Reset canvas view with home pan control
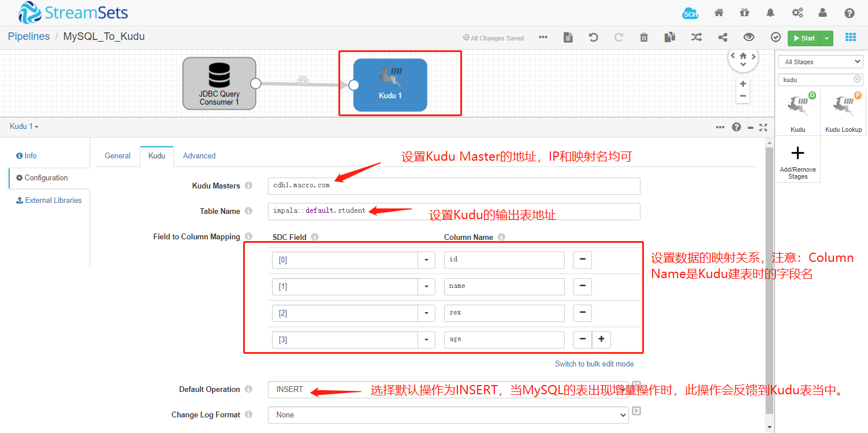Screen dimensions: 868x433 [743, 56]
